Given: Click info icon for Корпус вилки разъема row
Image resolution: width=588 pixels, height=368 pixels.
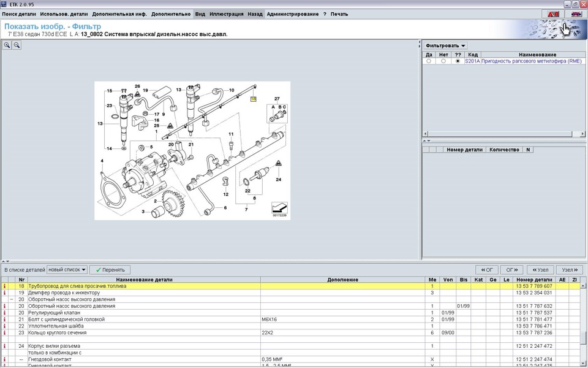Looking at the screenshot, I should (x=5, y=346).
